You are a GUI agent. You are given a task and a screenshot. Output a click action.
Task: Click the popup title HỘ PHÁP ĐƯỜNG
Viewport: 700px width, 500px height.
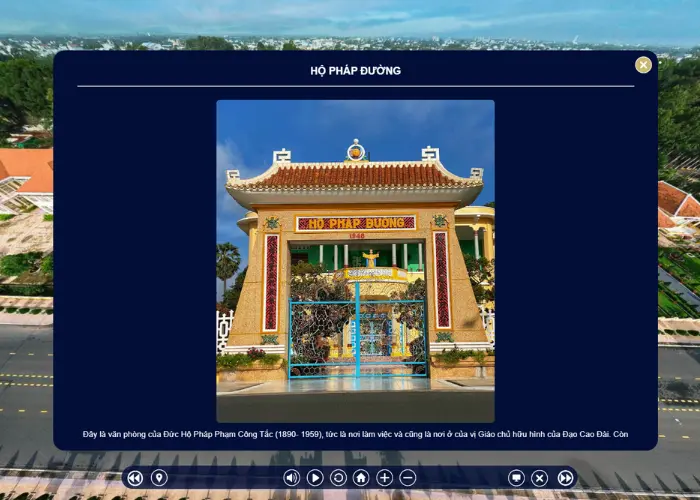click(356, 71)
